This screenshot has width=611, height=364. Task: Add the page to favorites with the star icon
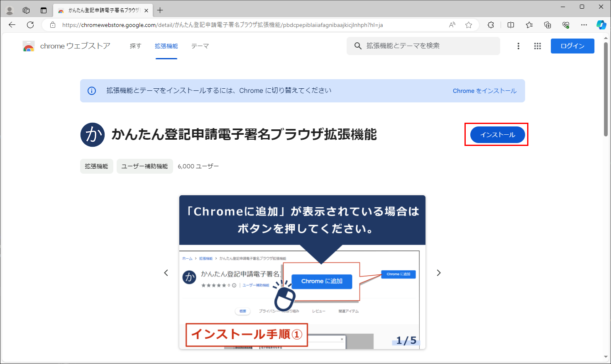[469, 25]
